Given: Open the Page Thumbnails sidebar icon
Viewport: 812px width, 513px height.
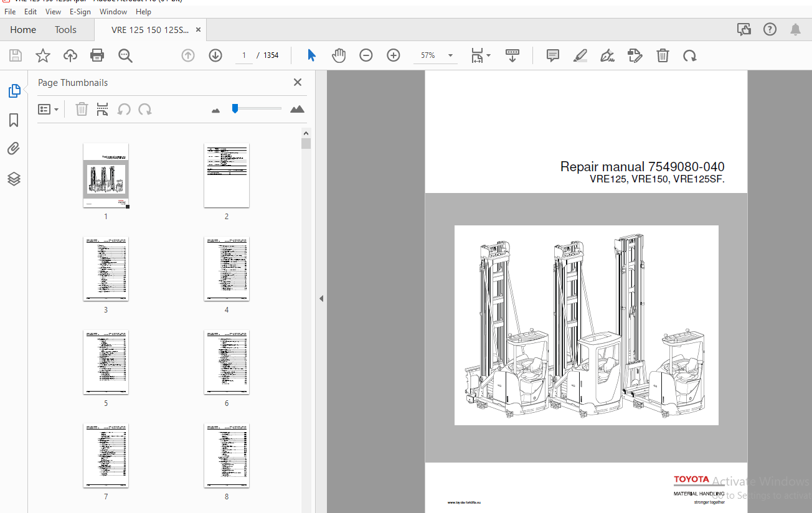Looking at the screenshot, I should [x=14, y=91].
